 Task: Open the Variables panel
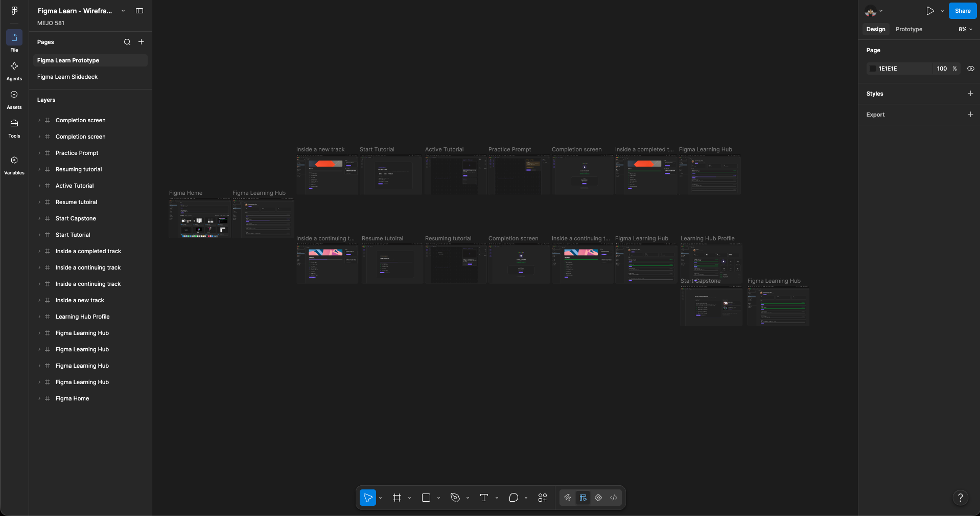[x=14, y=165]
